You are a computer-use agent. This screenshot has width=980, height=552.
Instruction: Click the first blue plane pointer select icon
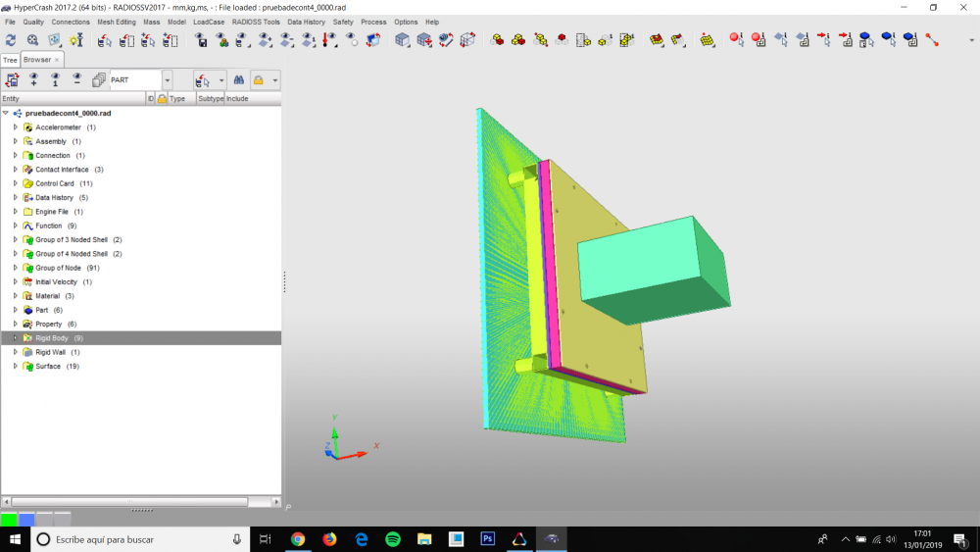[781, 40]
